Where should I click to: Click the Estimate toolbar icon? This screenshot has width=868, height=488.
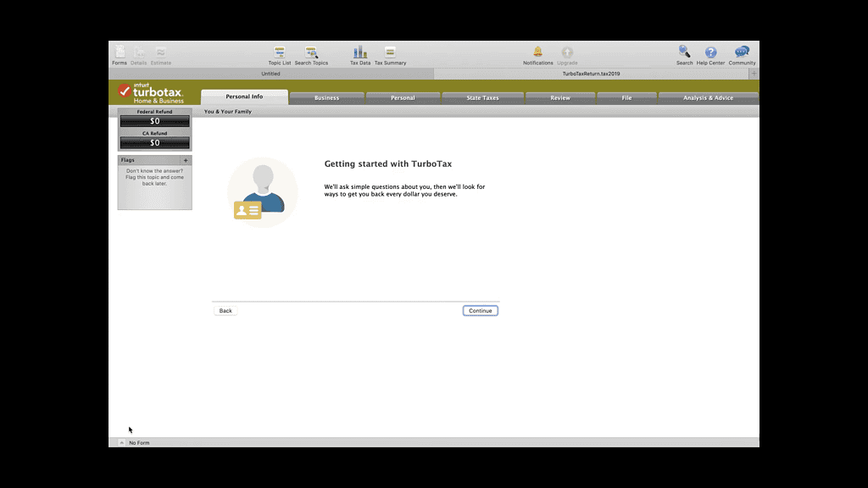[x=160, y=55]
